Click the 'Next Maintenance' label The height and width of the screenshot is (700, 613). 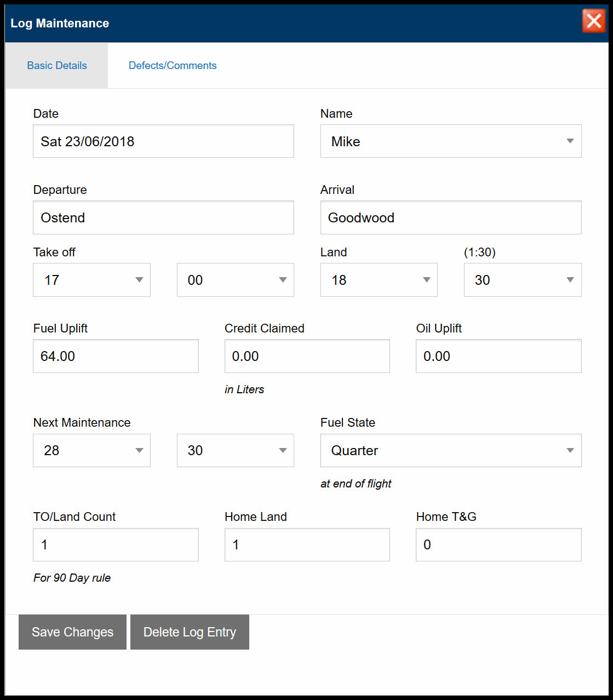coord(82,422)
